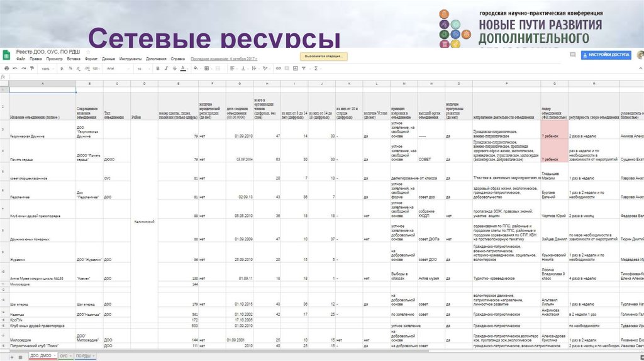Select the cell Память сердца in column A
This screenshot has width=644, height=361.
coord(42,151)
